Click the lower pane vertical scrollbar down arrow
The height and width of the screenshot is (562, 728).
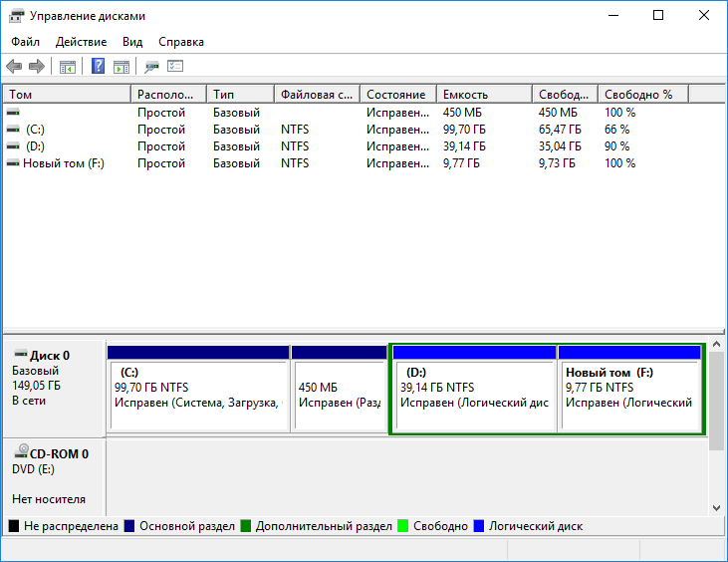coord(717,507)
